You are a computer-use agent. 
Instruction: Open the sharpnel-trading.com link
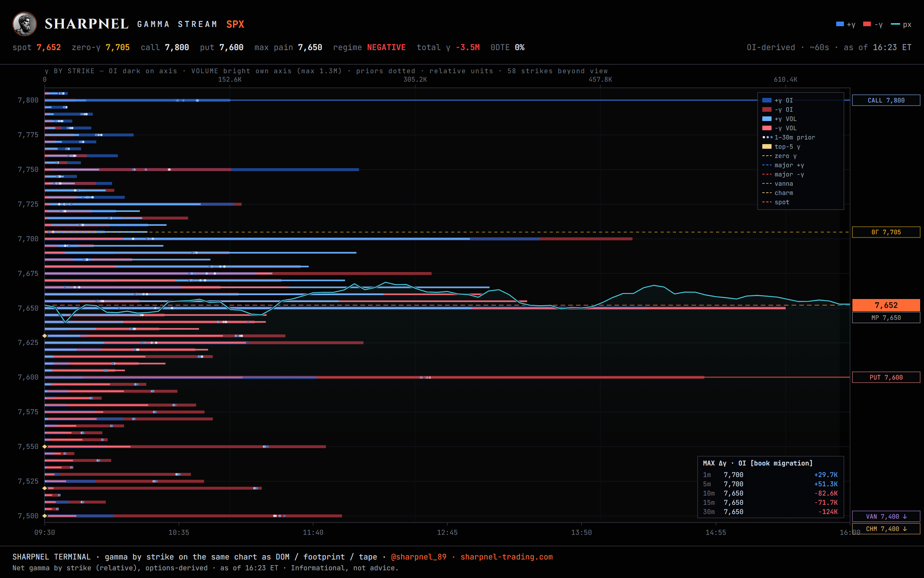click(x=507, y=557)
